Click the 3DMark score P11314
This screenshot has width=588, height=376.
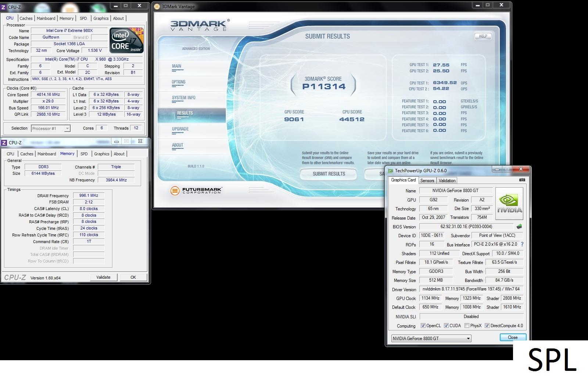tap(324, 87)
